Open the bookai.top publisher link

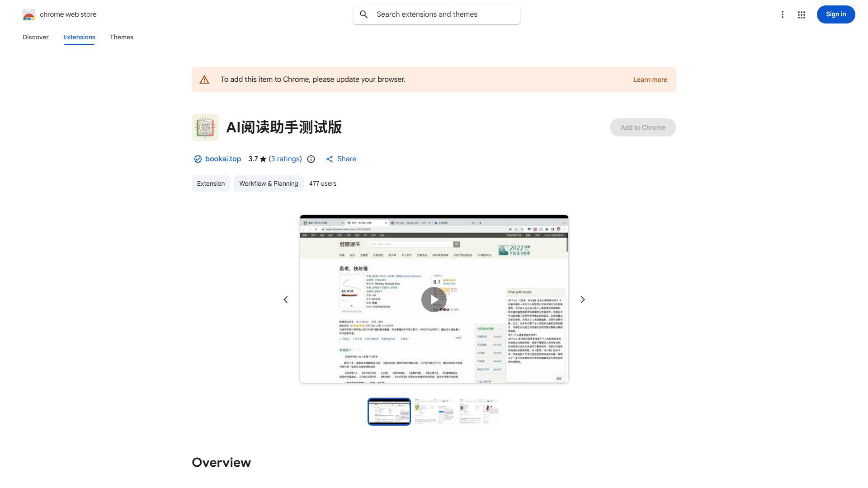point(223,159)
